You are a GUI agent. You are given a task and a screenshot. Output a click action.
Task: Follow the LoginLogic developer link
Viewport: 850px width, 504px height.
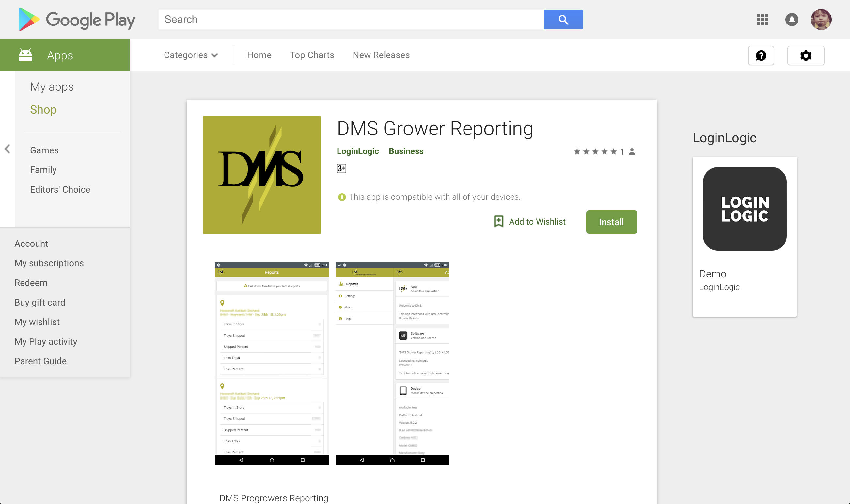click(x=357, y=151)
